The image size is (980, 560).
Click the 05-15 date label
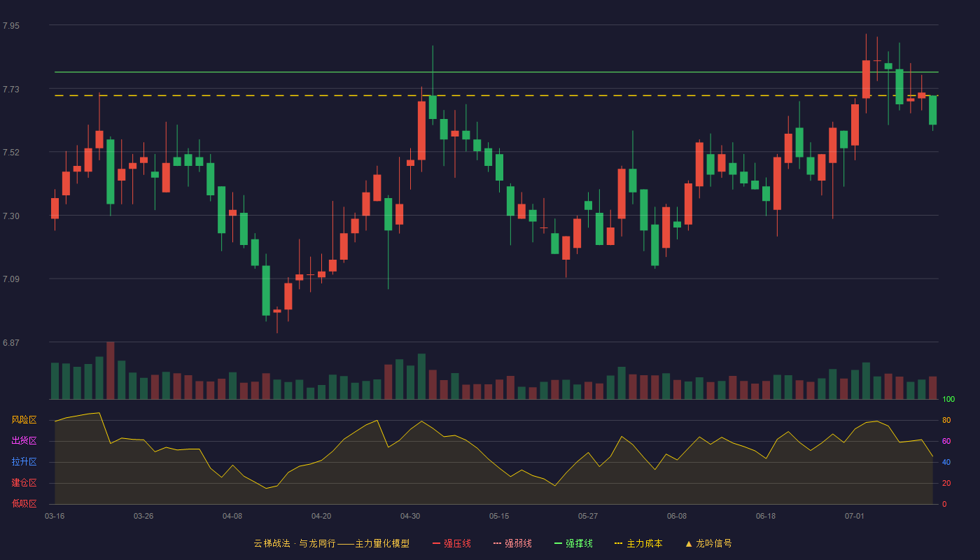(499, 516)
